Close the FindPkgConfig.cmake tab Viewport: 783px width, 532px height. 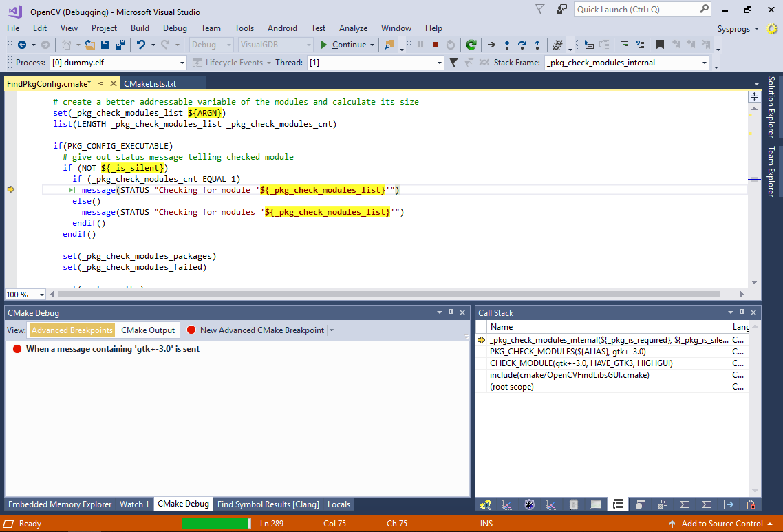114,83
